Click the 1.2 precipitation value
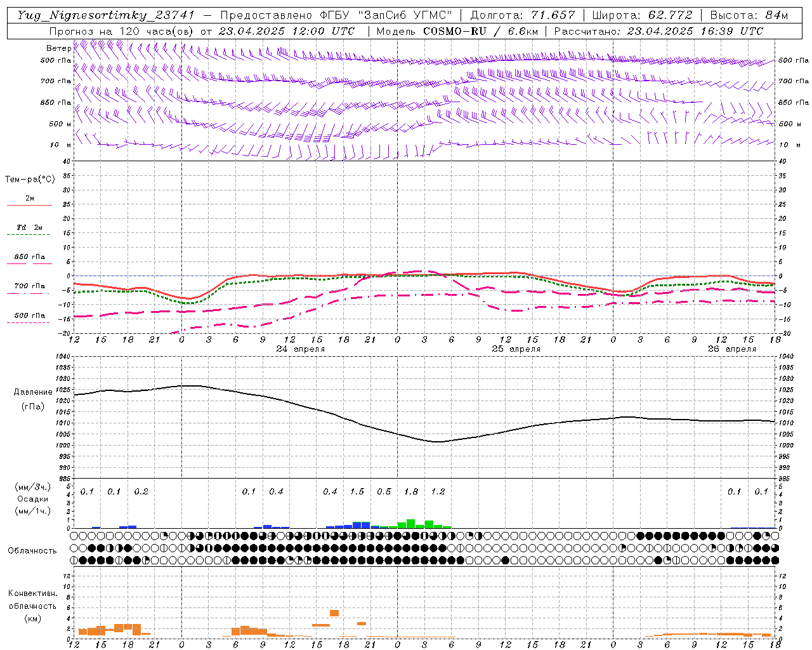This screenshot has height=650, width=812. click(x=438, y=492)
